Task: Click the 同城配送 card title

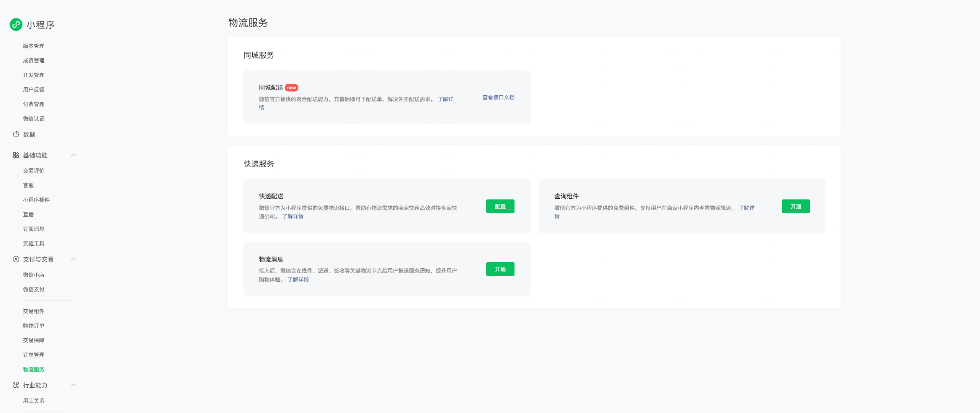Action: [x=271, y=88]
